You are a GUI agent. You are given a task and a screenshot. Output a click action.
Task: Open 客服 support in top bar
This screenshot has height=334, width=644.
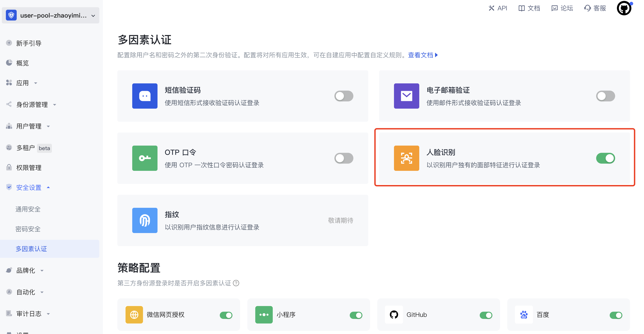click(x=595, y=8)
